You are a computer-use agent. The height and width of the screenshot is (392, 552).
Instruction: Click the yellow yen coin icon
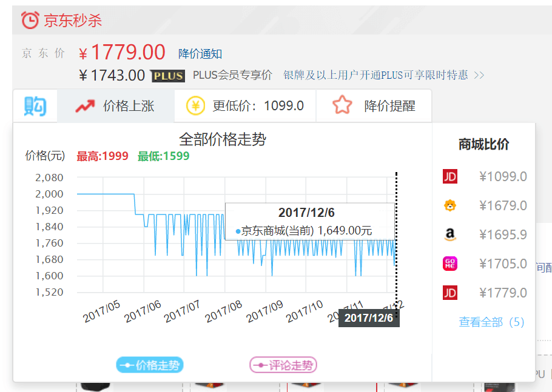point(196,106)
